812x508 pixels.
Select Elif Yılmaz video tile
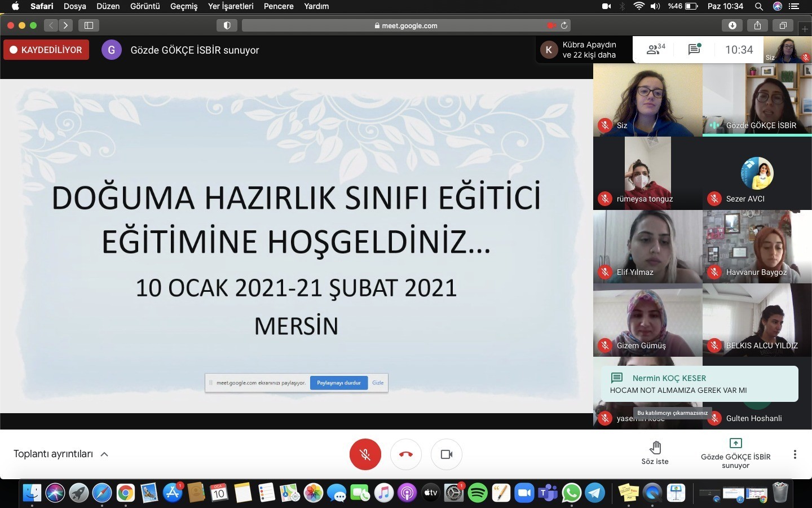tap(647, 247)
